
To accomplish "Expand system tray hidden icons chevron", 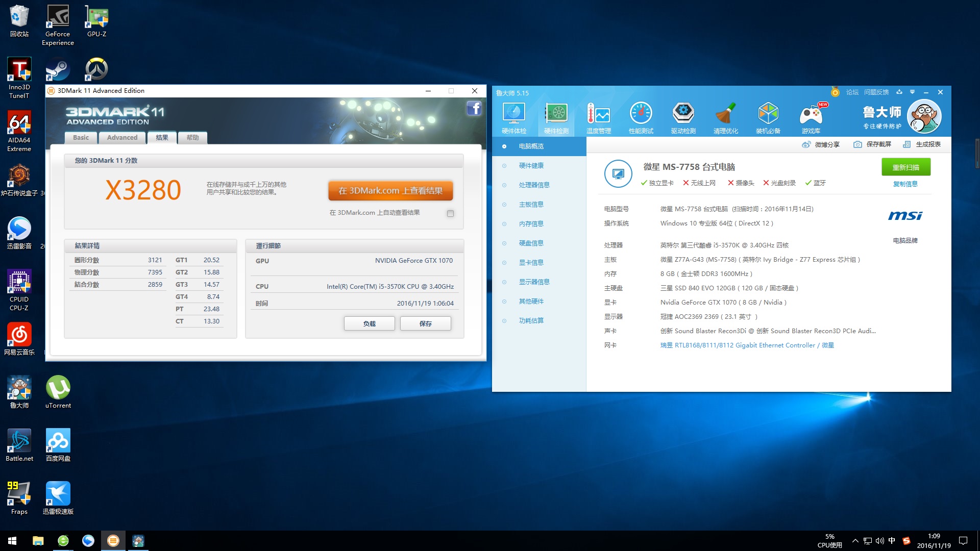I will pyautogui.click(x=855, y=541).
